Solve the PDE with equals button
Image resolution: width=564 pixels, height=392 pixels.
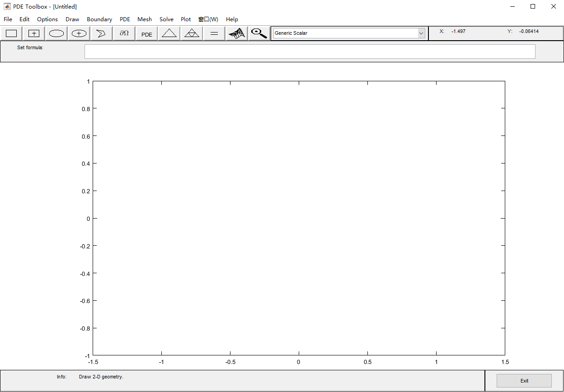[215, 33]
